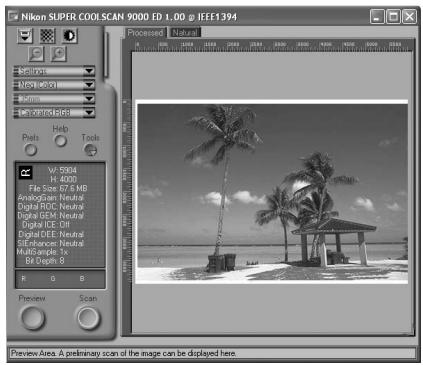Click the rotate orientation R icon
Image resolution: width=423 pixels, height=365 pixels.
pos(25,173)
